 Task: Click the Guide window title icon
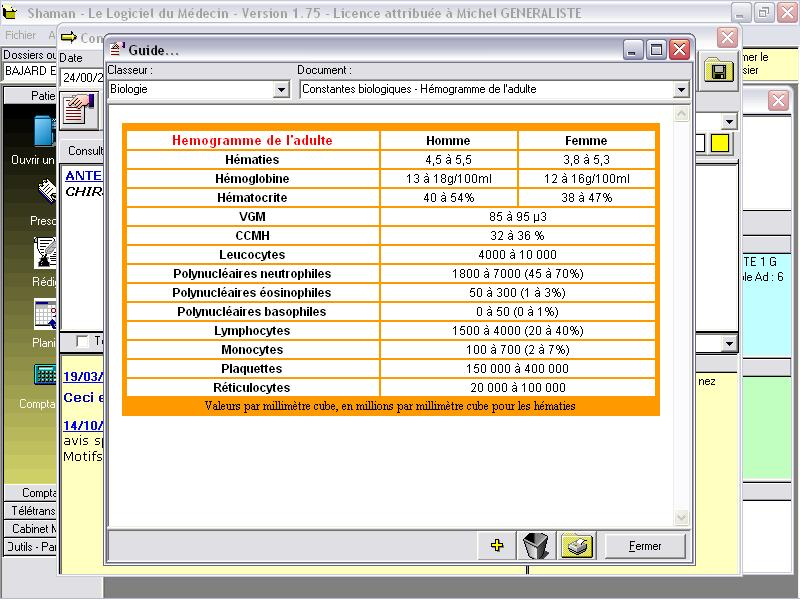[117, 49]
